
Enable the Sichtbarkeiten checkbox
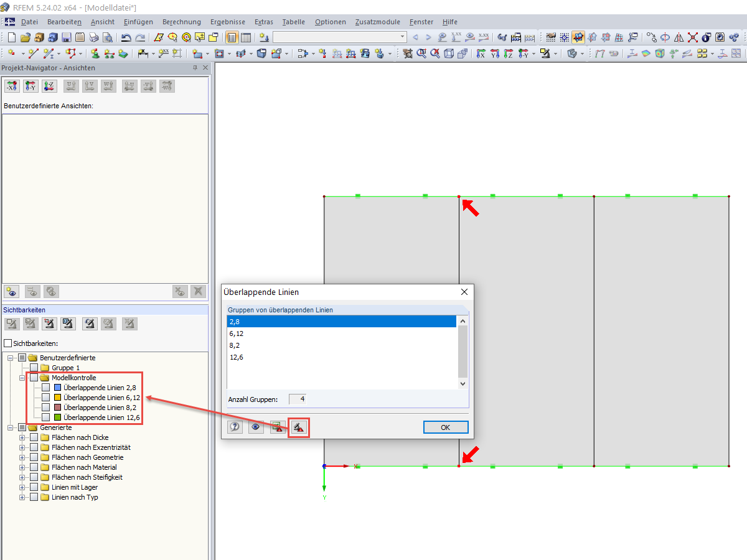pos(8,343)
